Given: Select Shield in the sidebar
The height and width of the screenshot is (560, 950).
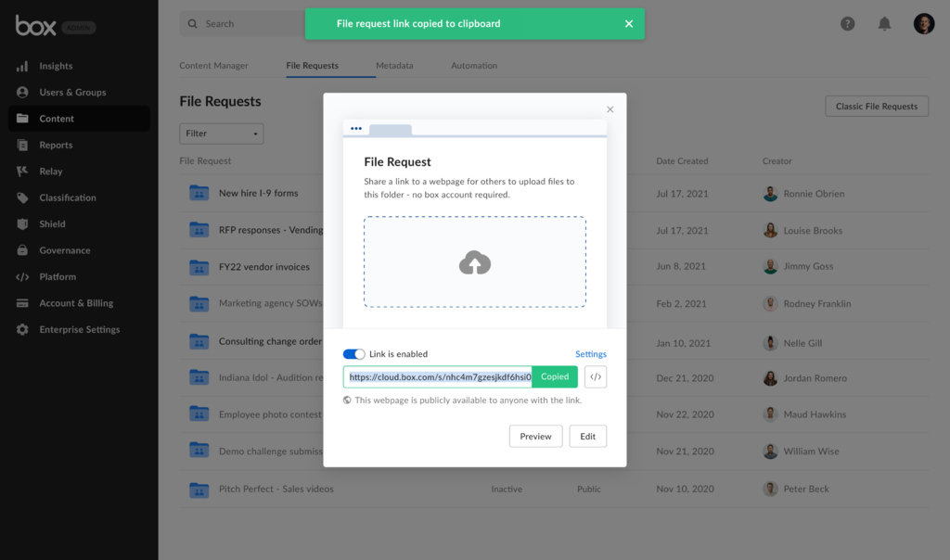Looking at the screenshot, I should (x=51, y=223).
